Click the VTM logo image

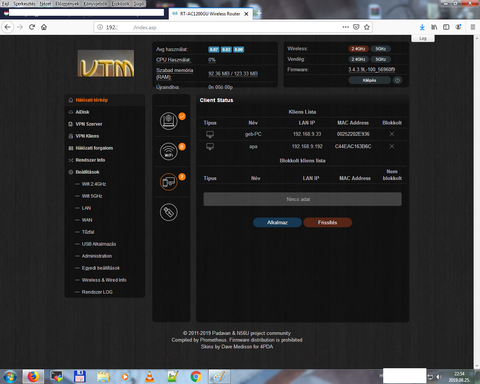[x=106, y=63]
